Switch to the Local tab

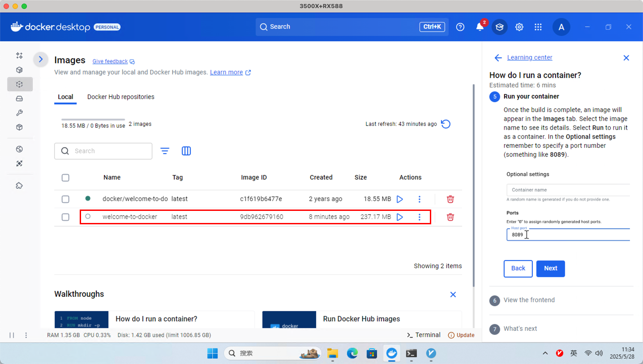[x=65, y=97]
